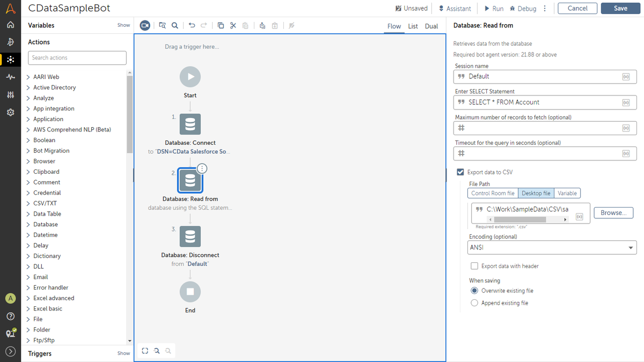Save the bot

coord(621,9)
